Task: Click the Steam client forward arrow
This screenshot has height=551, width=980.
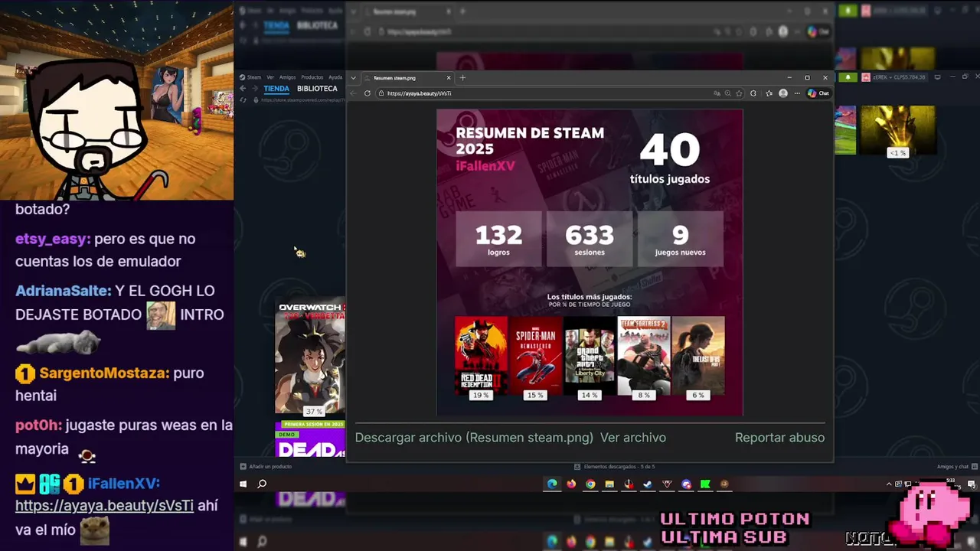Action: click(x=255, y=89)
